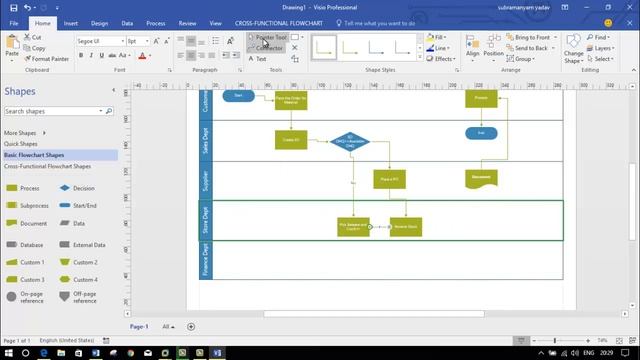Select the Pointer Tool
This screenshot has height=360, width=640.
pyautogui.click(x=268, y=37)
